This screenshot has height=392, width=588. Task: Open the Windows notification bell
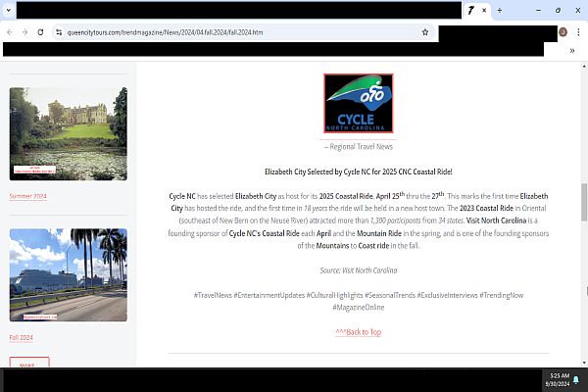[576, 380]
